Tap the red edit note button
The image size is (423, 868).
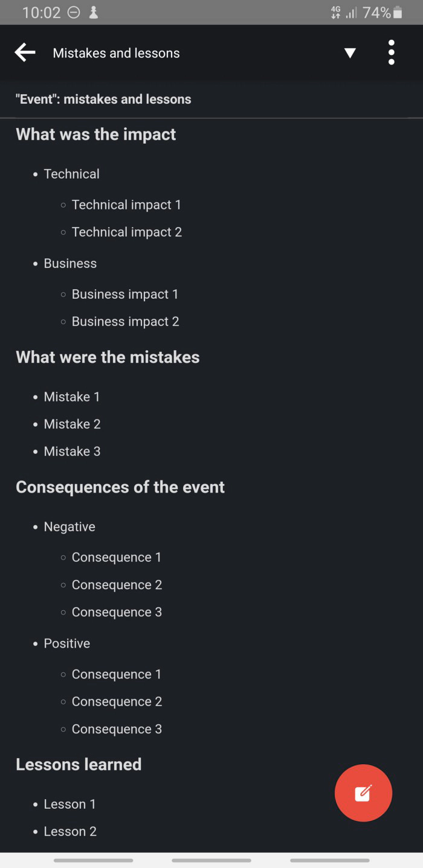point(363,793)
